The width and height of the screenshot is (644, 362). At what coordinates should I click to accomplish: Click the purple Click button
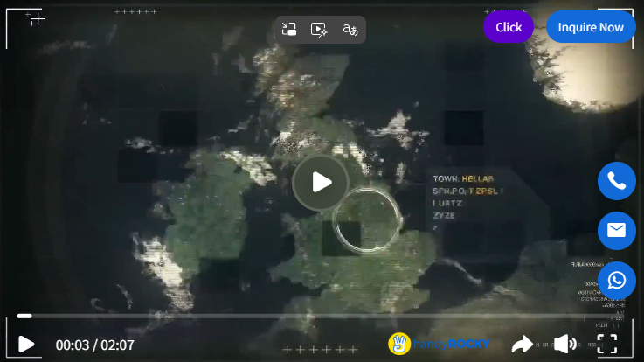tap(509, 27)
